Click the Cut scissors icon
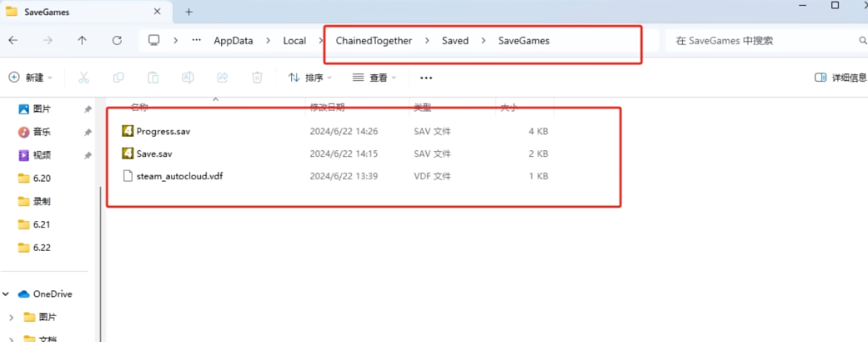This screenshot has width=868, height=342. click(83, 78)
